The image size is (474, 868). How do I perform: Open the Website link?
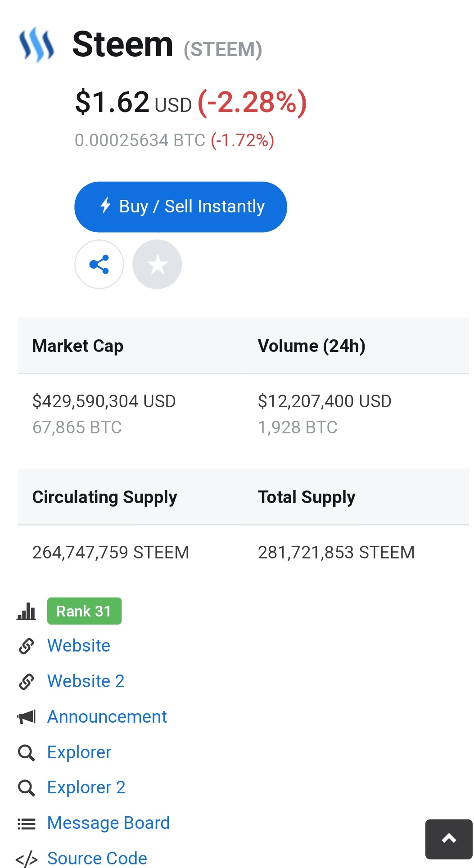tap(79, 645)
